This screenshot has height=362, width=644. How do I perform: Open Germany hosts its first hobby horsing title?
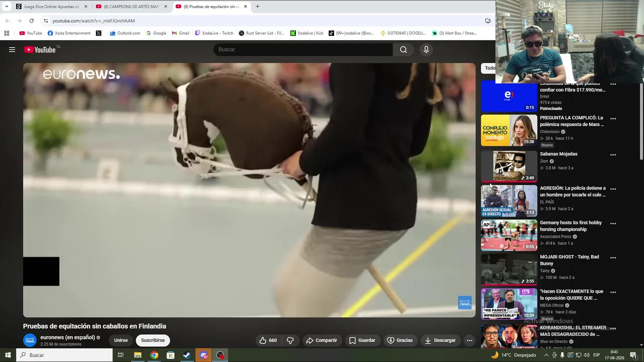(x=571, y=226)
